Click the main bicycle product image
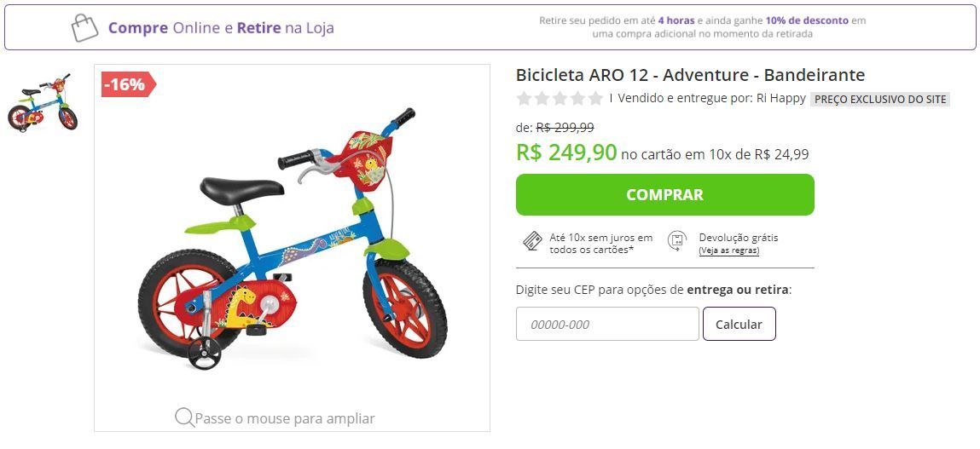Viewport: 980px width, 449px height. click(293, 240)
